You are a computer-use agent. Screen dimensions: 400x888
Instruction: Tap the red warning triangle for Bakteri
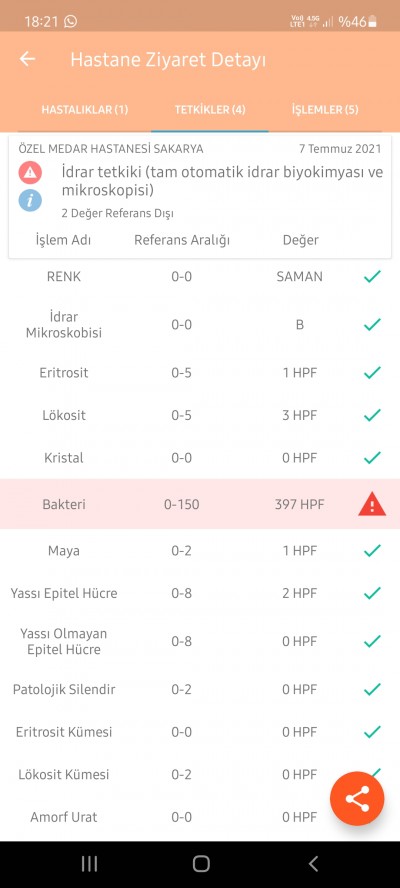[x=372, y=504]
